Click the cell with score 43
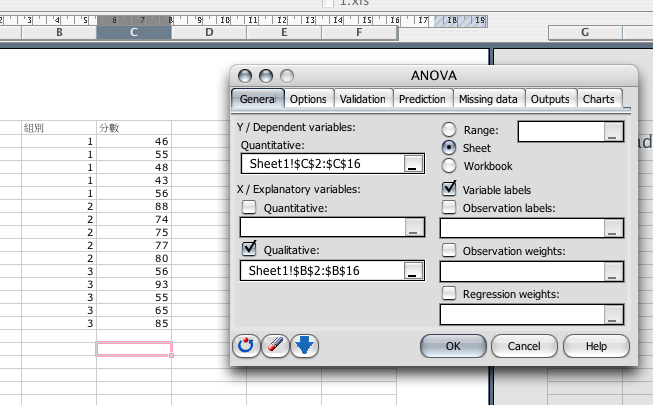Screen dimensions: 653x405 pos(134,180)
